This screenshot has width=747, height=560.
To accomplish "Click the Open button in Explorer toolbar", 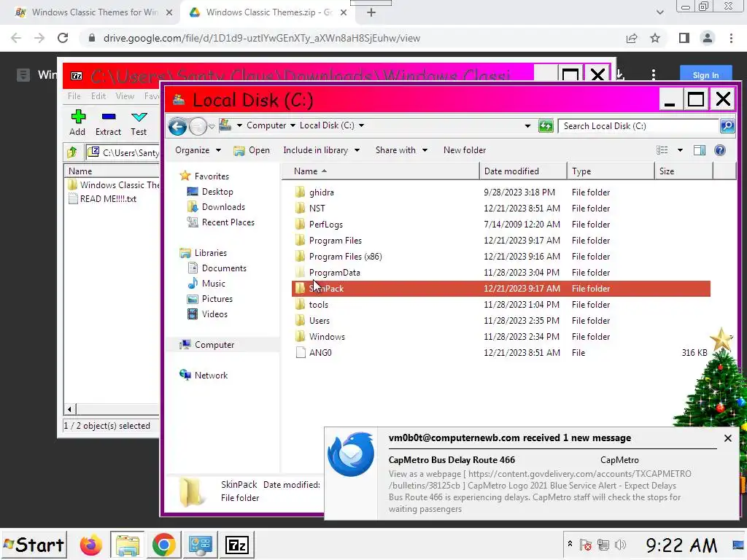I will point(252,150).
